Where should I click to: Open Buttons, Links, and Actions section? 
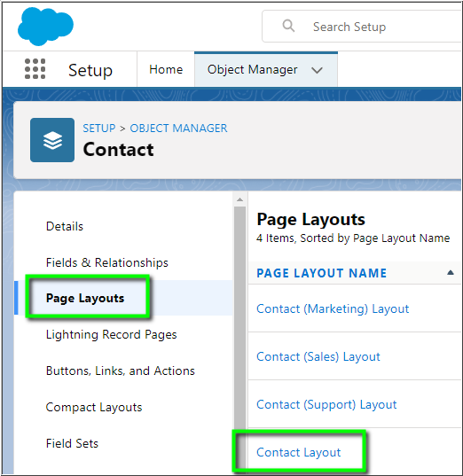click(121, 371)
